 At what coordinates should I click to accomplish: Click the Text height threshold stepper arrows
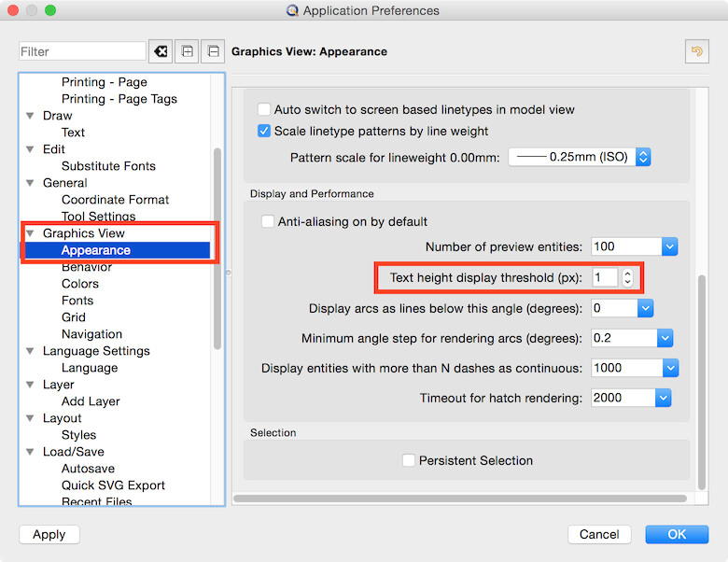click(627, 277)
